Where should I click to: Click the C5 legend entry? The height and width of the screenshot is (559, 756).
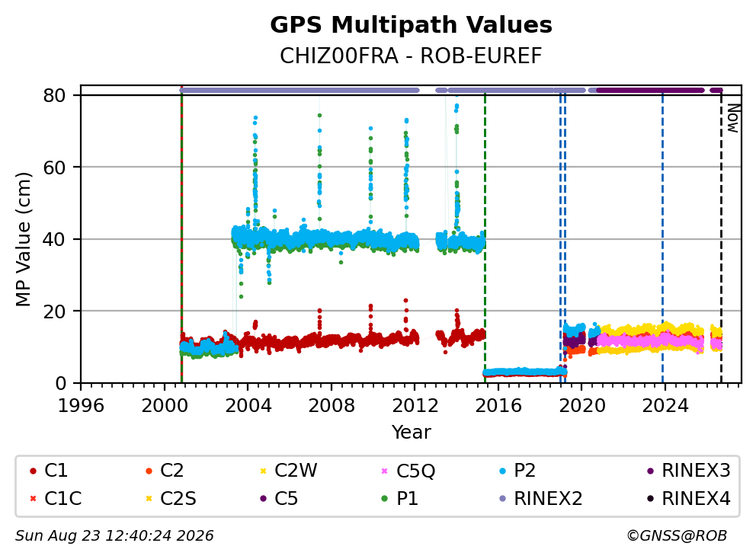point(279,498)
